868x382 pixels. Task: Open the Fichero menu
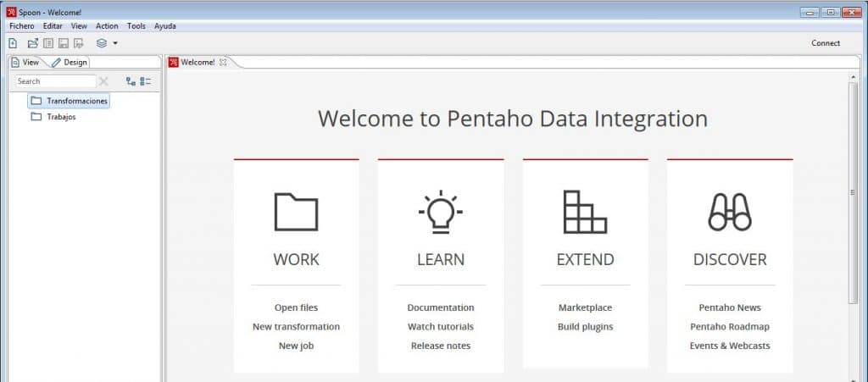[21, 26]
